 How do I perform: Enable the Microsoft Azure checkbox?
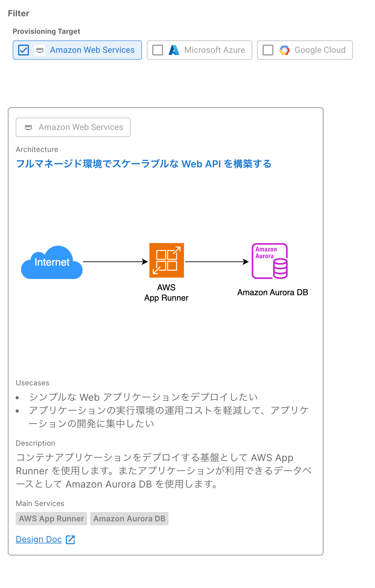coord(158,50)
